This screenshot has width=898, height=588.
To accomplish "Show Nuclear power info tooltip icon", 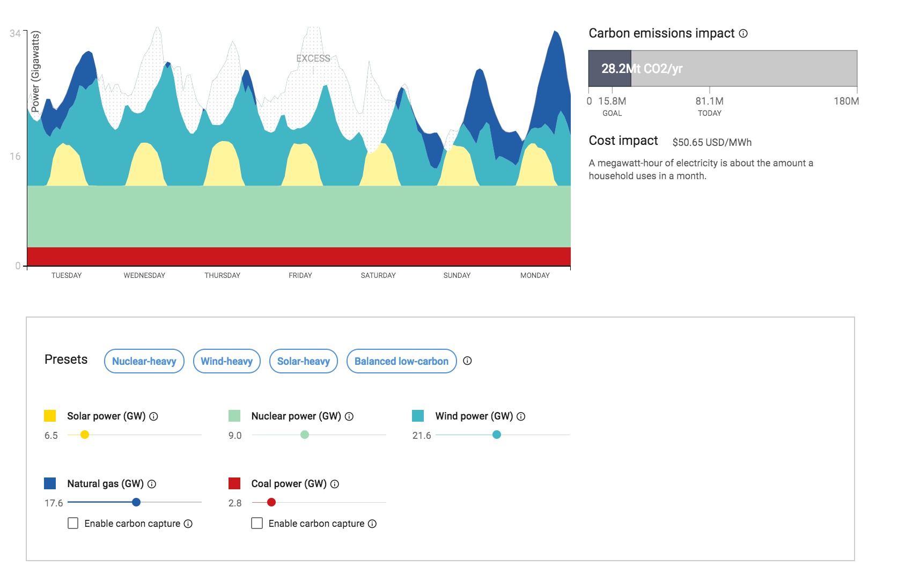I will [x=349, y=416].
